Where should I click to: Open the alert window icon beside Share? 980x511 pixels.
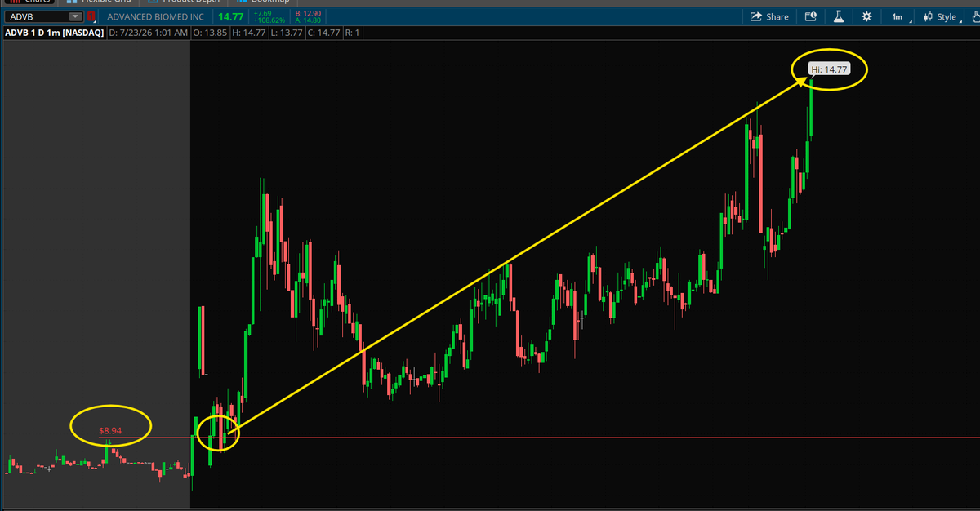810,16
